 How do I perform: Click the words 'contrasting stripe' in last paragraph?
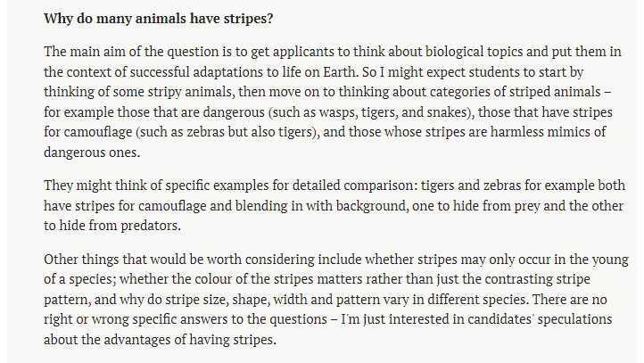tap(537, 279)
